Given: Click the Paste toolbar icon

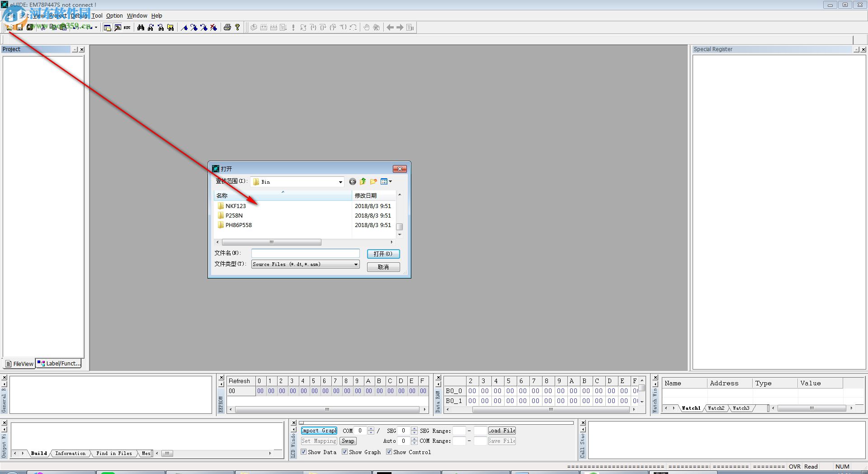Looking at the screenshot, I should [63, 28].
